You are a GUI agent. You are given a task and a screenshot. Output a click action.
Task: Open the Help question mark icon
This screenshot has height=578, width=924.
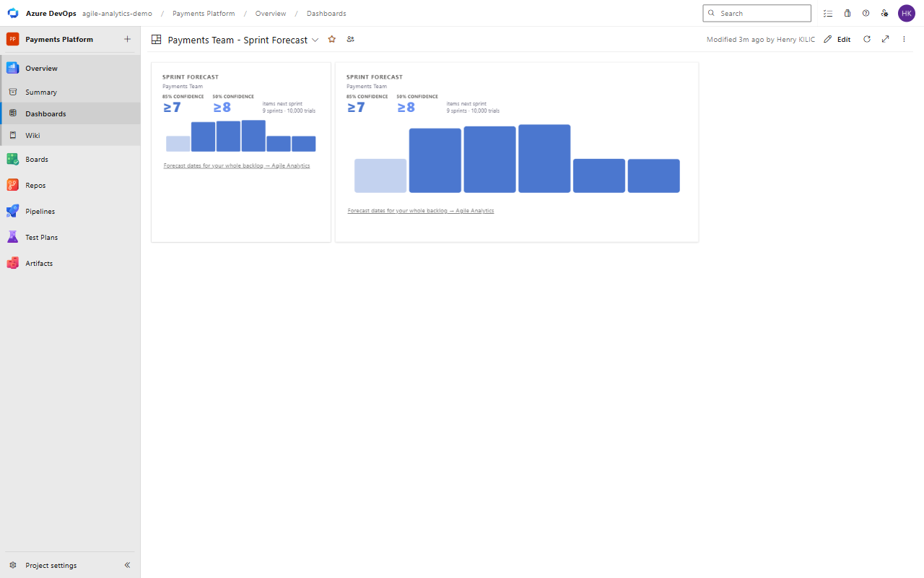tap(866, 13)
